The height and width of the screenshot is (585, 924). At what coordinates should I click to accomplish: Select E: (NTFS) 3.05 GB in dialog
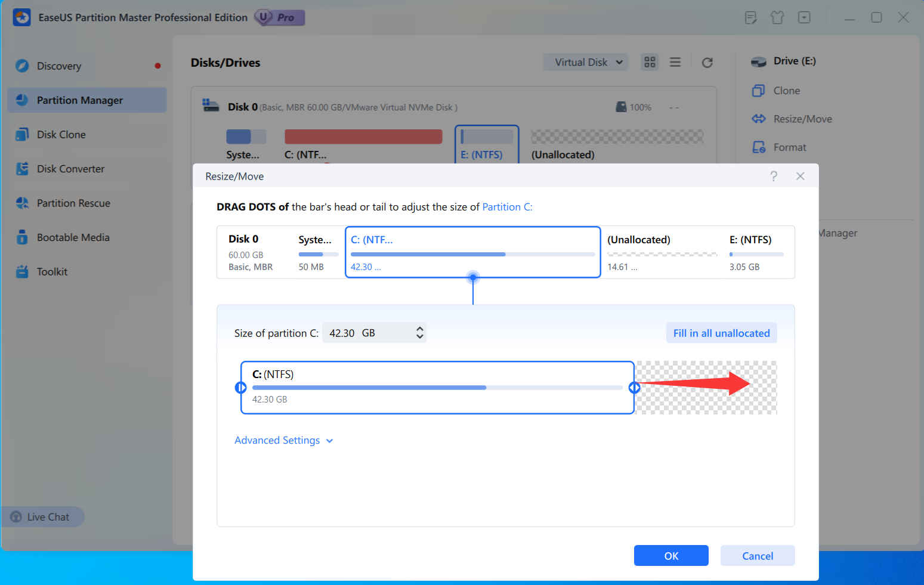pyautogui.click(x=757, y=252)
